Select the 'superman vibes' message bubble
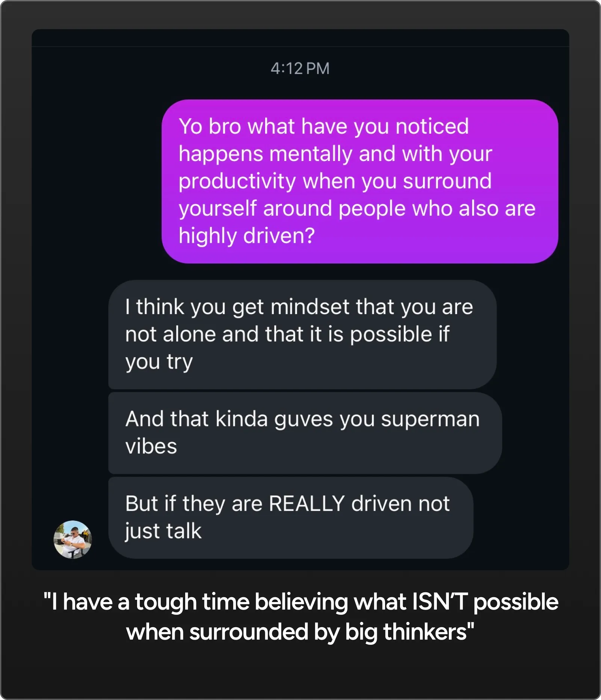This screenshot has width=601, height=700. [x=304, y=433]
